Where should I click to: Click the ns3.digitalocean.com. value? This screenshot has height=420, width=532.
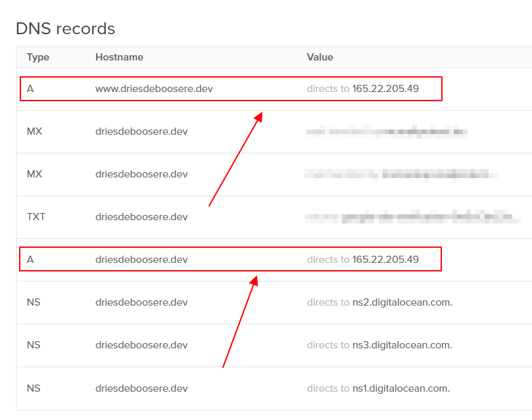[402, 345]
